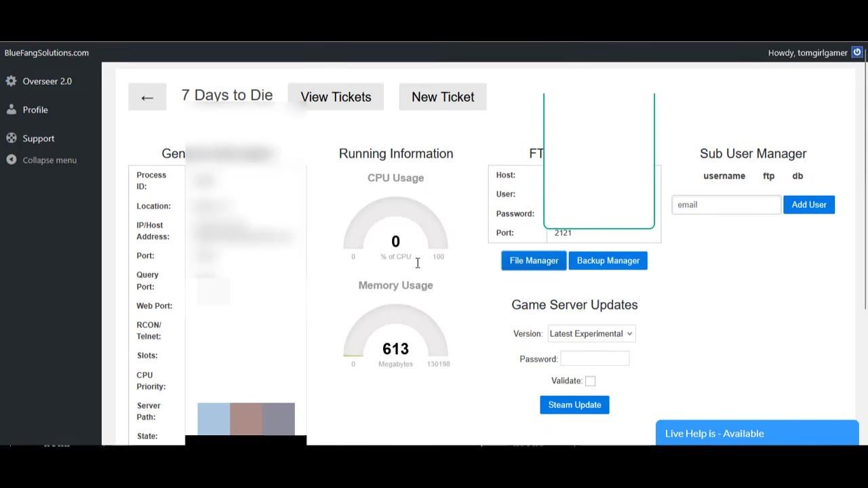Click the Sub User Manager heading
This screenshot has height=488, width=868.
point(753,154)
